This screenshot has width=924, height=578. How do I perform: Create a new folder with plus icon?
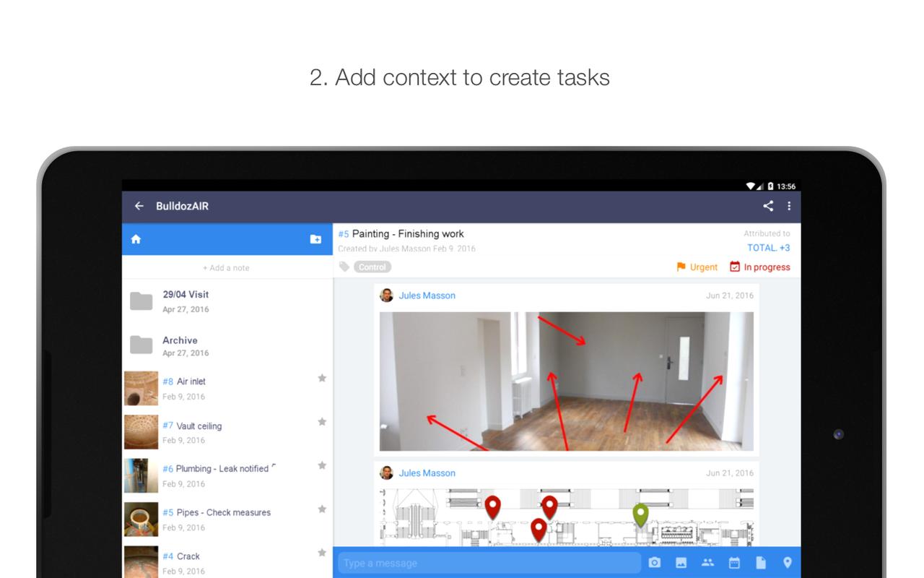[x=315, y=239]
